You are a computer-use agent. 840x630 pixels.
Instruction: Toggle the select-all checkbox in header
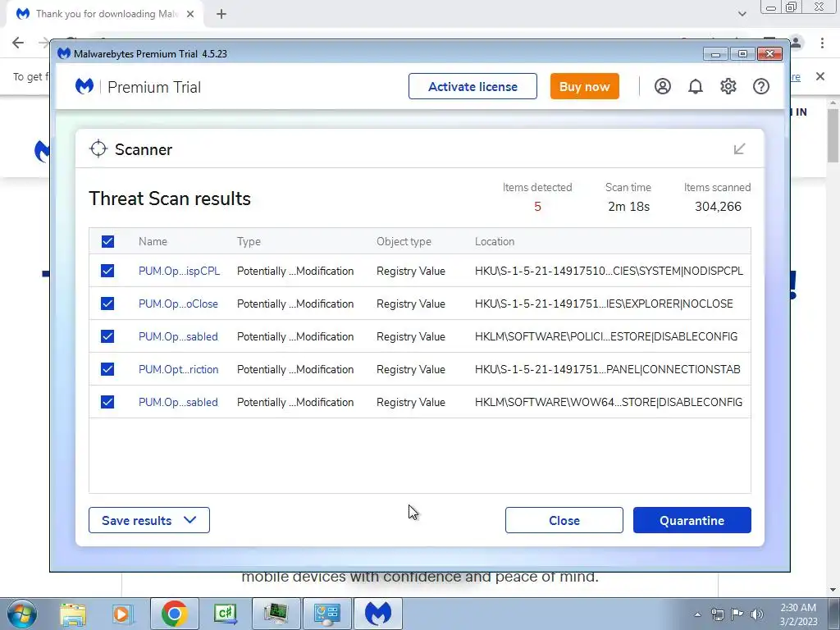click(x=107, y=242)
